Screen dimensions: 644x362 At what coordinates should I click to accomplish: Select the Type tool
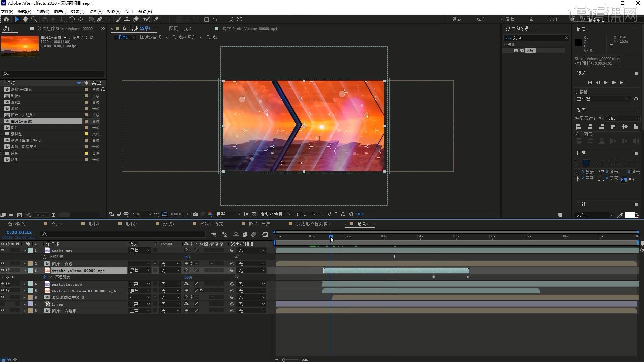click(108, 19)
